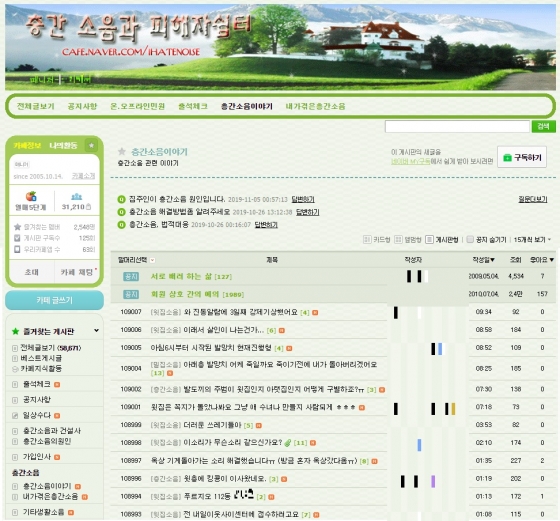Image resolution: width=560 pixels, height=521 pixels.
Task: Click comment count [13] on 아래층 발망치 post
Action: click(x=157, y=373)
